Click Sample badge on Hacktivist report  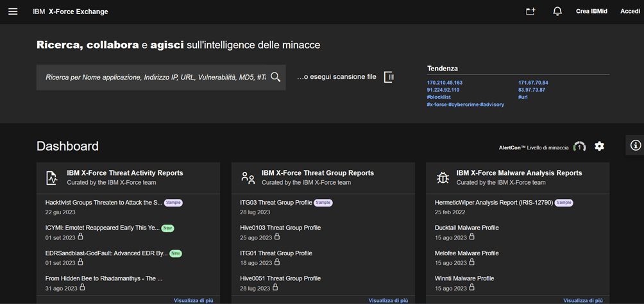tap(173, 203)
